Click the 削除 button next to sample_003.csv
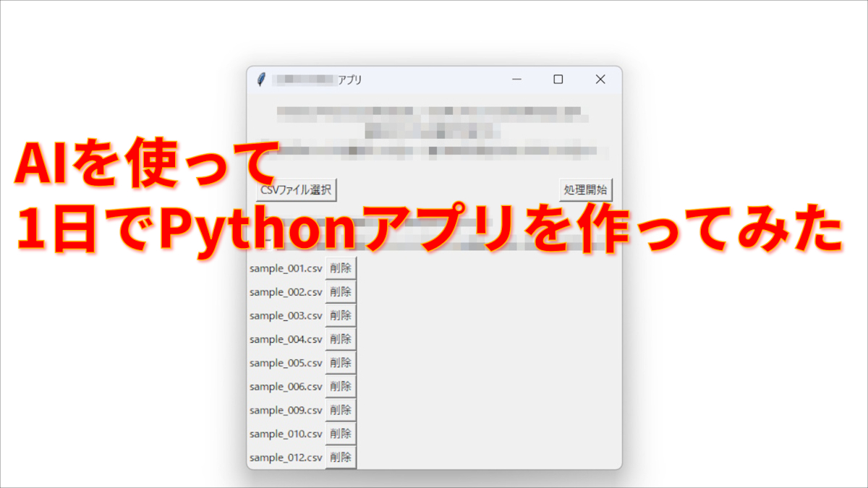Image resolution: width=868 pixels, height=488 pixels. (341, 314)
